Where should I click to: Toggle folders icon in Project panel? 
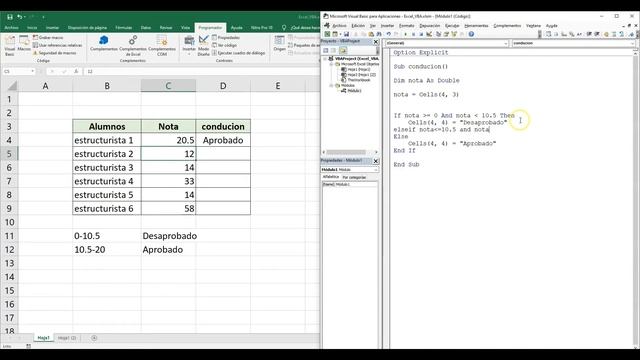point(343,51)
